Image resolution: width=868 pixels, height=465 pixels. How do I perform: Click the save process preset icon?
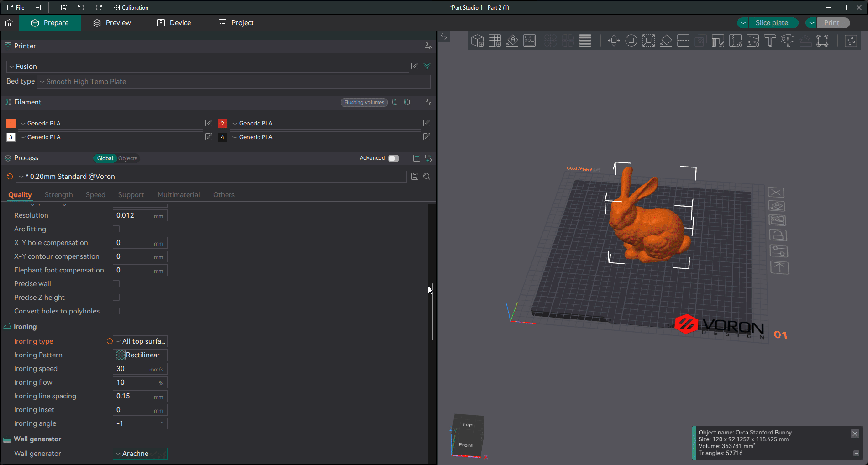(415, 177)
